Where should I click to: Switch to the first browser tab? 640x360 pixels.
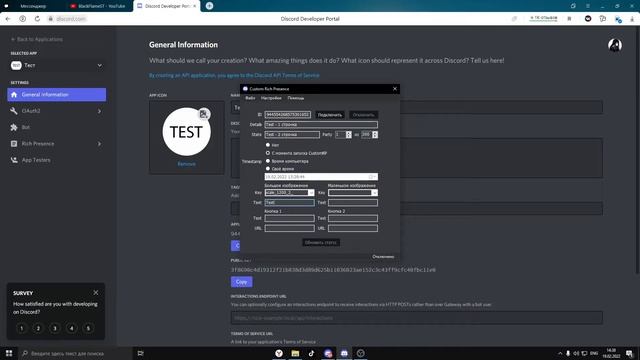(33, 6)
